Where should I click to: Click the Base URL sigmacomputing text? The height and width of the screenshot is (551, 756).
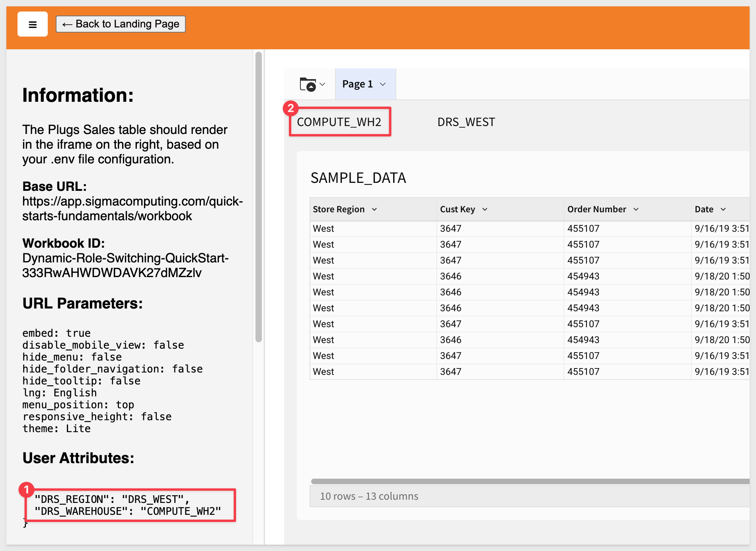(x=132, y=209)
